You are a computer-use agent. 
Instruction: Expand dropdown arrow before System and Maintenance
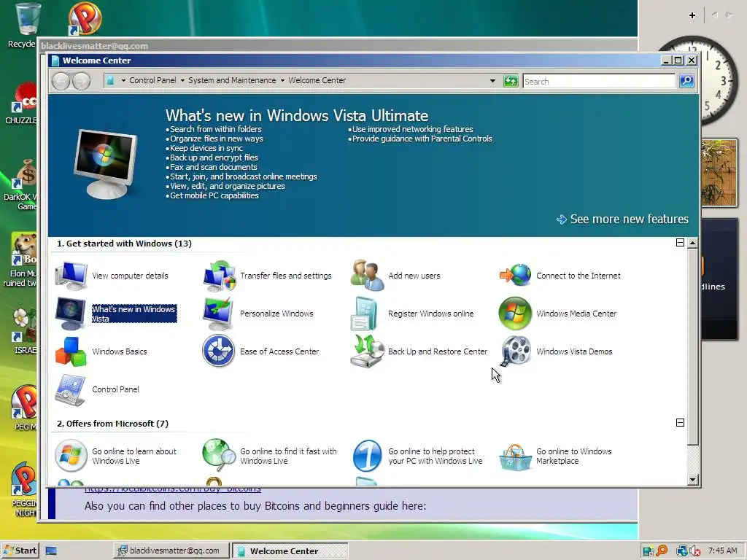click(x=182, y=80)
